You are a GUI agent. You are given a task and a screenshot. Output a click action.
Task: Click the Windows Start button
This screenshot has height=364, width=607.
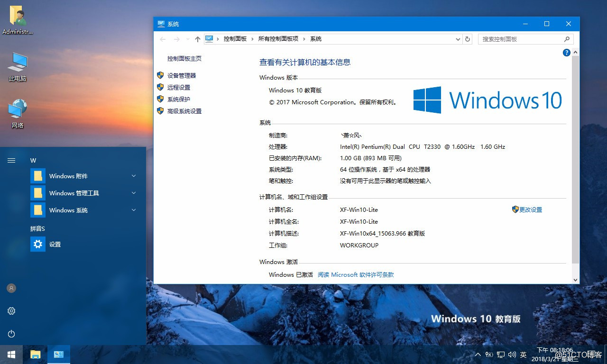click(11, 355)
